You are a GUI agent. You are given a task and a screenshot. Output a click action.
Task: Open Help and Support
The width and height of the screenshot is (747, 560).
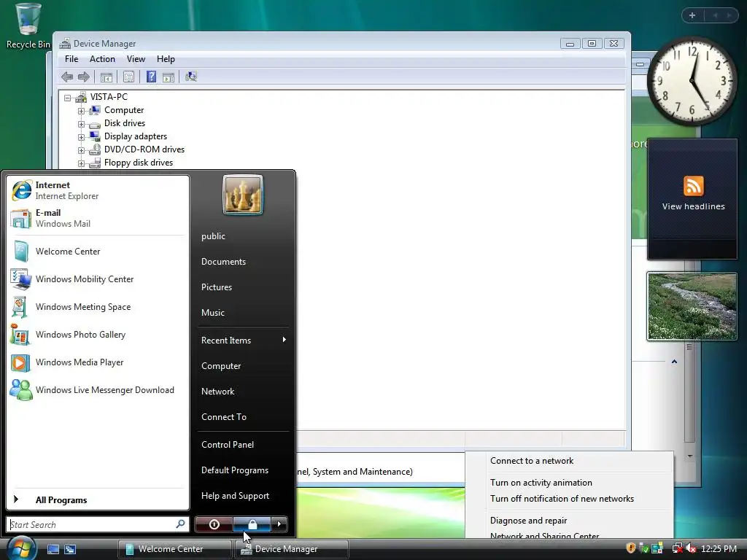pos(243,496)
